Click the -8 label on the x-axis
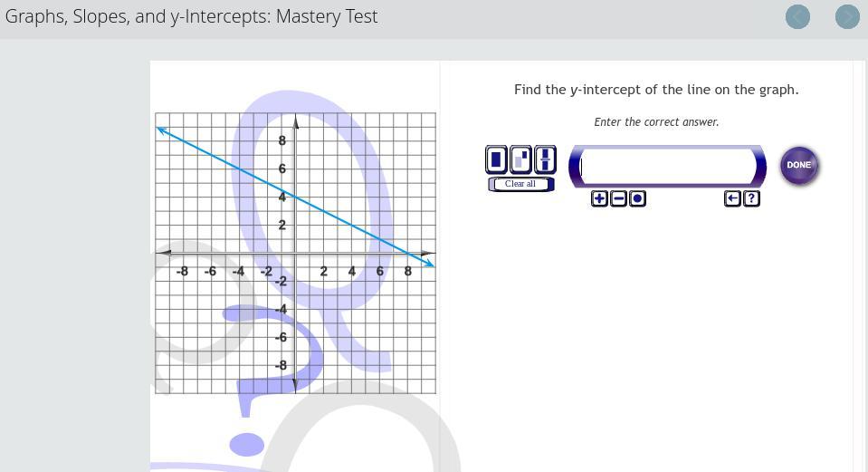Viewport: 868px width, 472px height. 182,271
